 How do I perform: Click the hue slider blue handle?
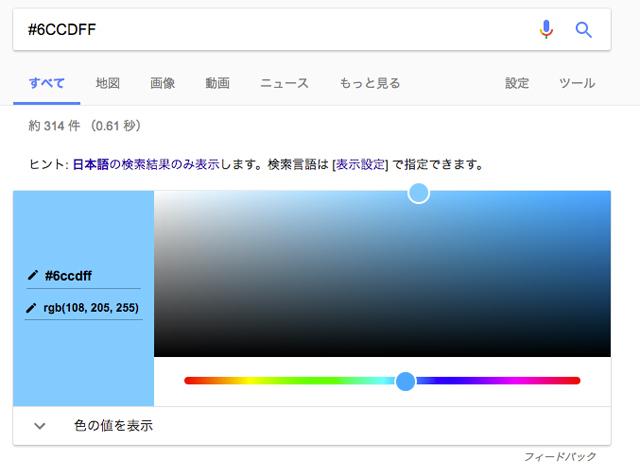405,381
